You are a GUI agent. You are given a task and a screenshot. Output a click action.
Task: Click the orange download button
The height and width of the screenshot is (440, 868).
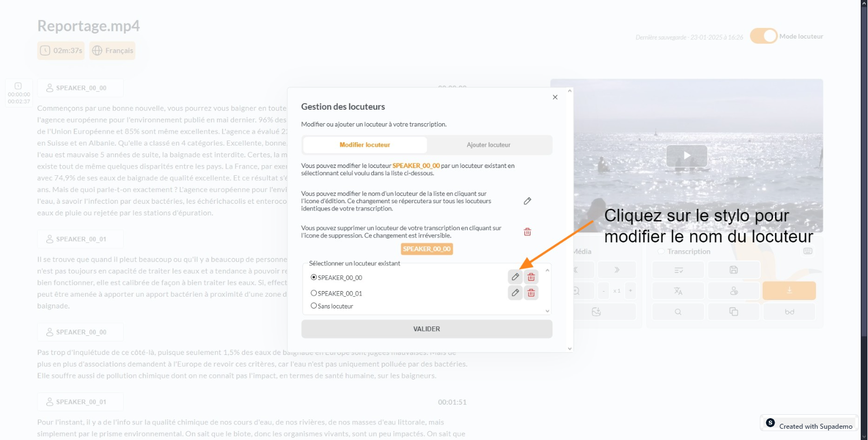(x=789, y=291)
